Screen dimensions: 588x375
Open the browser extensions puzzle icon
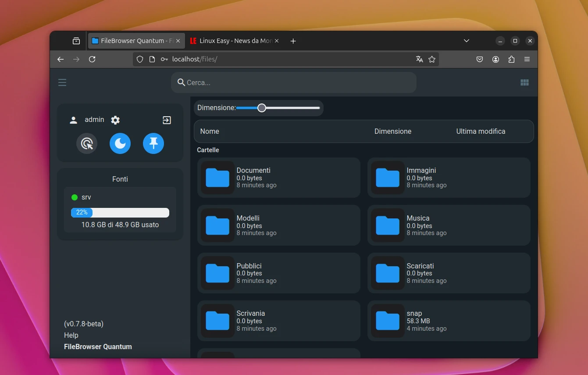point(511,59)
